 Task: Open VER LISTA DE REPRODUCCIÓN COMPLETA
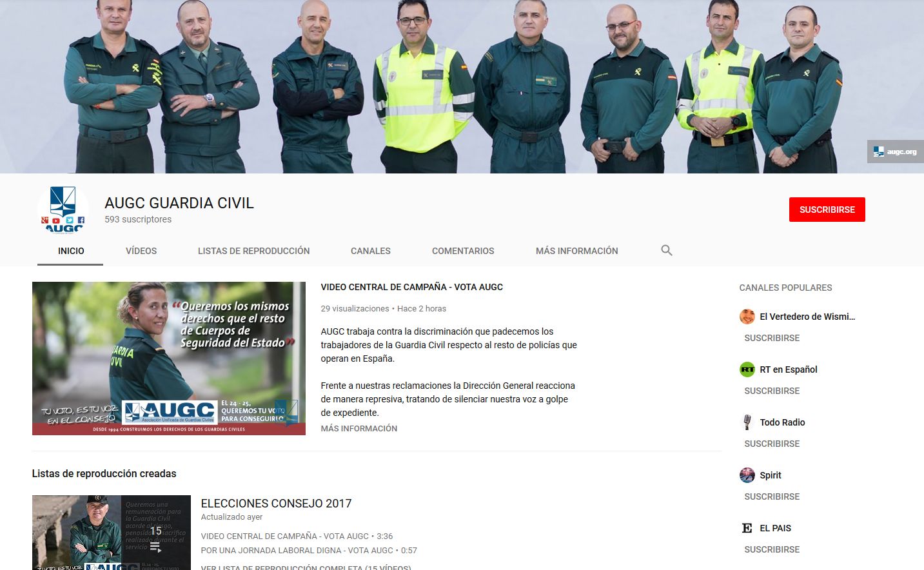point(306,567)
